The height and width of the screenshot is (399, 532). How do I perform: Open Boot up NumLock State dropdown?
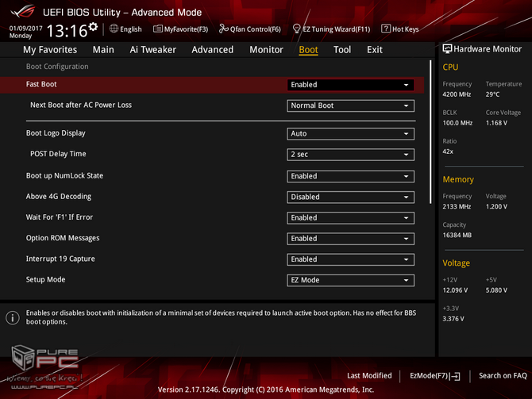pyautogui.click(x=350, y=176)
